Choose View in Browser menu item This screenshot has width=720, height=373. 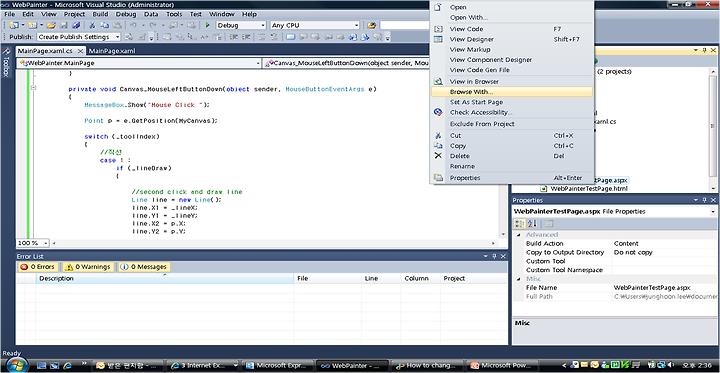pos(512,81)
